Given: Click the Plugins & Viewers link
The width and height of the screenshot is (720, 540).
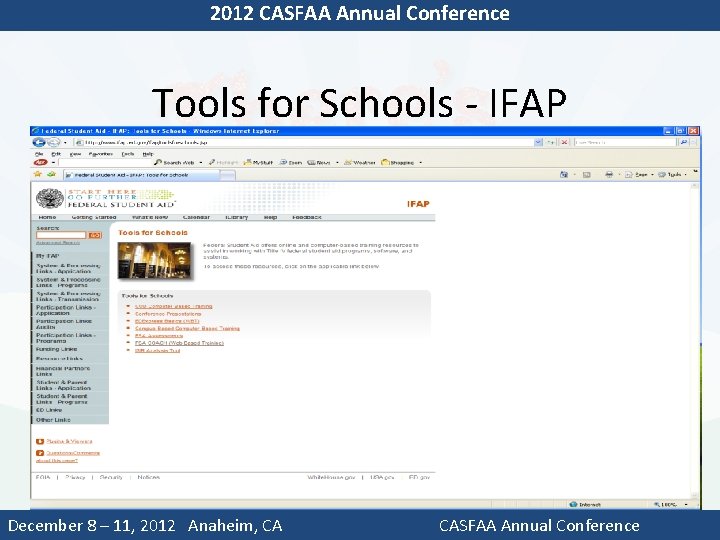Looking at the screenshot, I should tap(69, 441).
